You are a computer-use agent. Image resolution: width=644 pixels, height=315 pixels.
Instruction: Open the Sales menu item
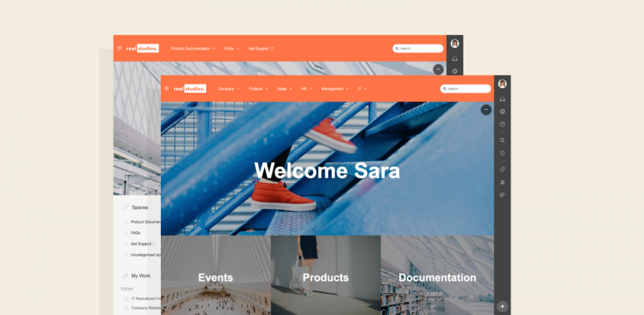point(284,89)
